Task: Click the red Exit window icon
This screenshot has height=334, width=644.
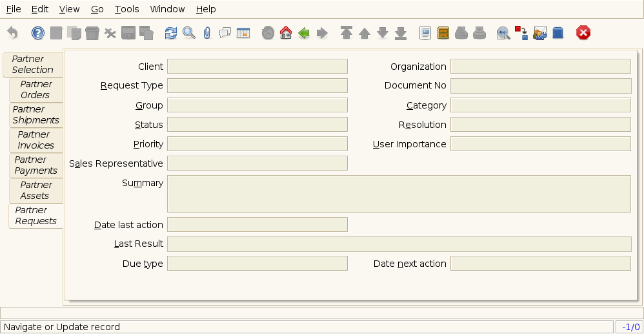Action: point(583,33)
